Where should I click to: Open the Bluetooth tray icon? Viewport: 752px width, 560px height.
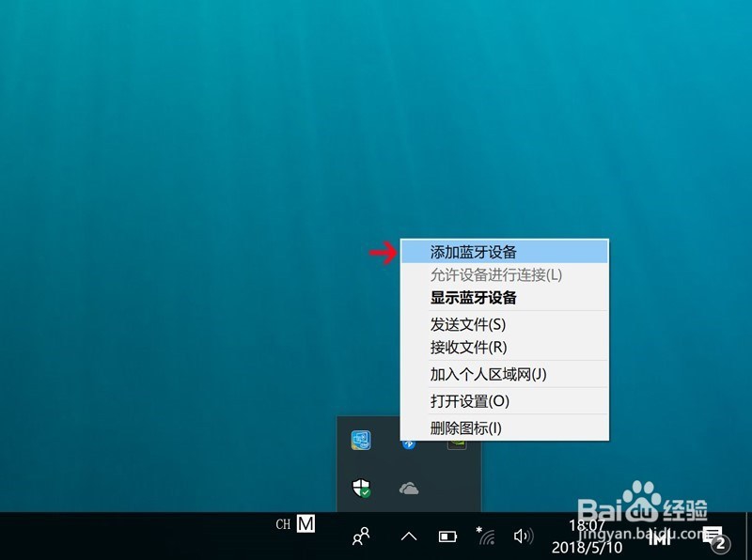coord(410,445)
